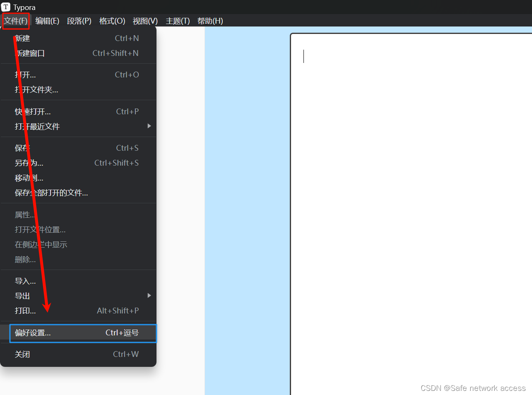Choose 新建 to create a new file
The width and height of the screenshot is (532, 395).
pyautogui.click(x=78, y=39)
